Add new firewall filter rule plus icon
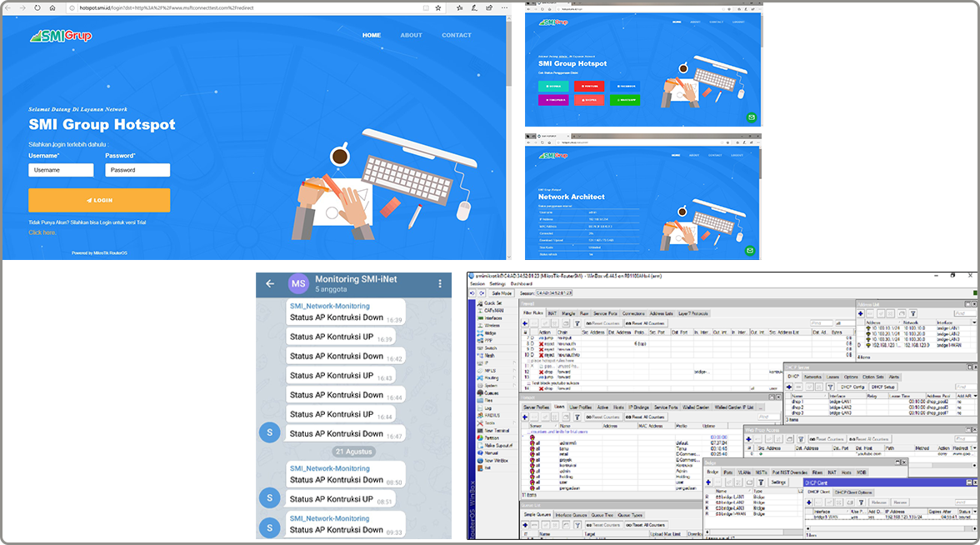Screen dimensions: 980x545 pyautogui.click(x=525, y=323)
